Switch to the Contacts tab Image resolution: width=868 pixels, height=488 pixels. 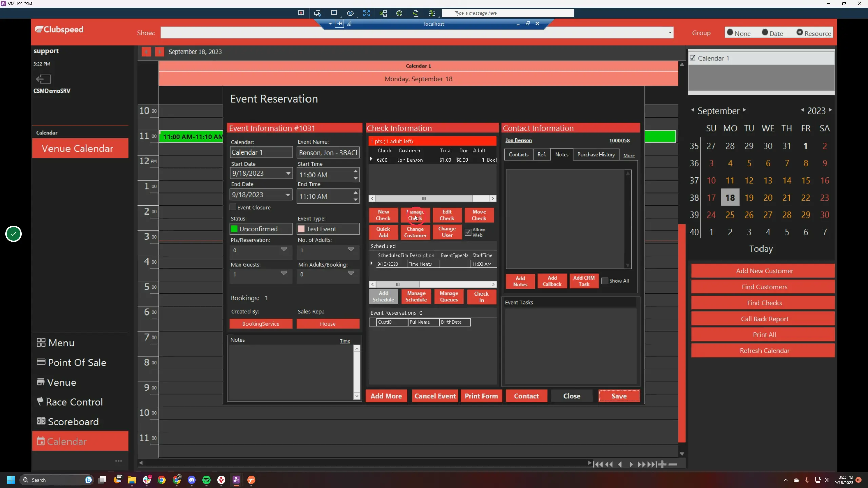click(518, 155)
